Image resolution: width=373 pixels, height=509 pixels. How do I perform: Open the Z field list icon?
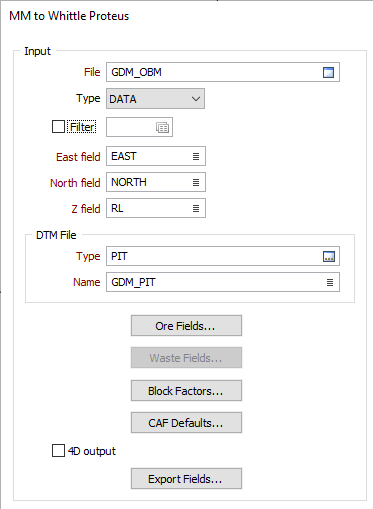[x=196, y=208]
